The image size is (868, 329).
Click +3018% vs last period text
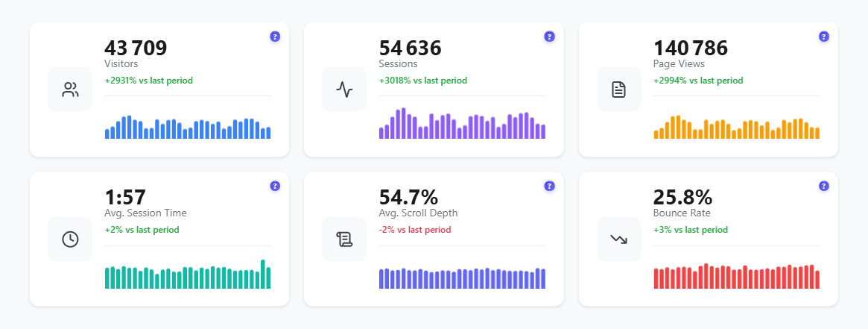[423, 81]
